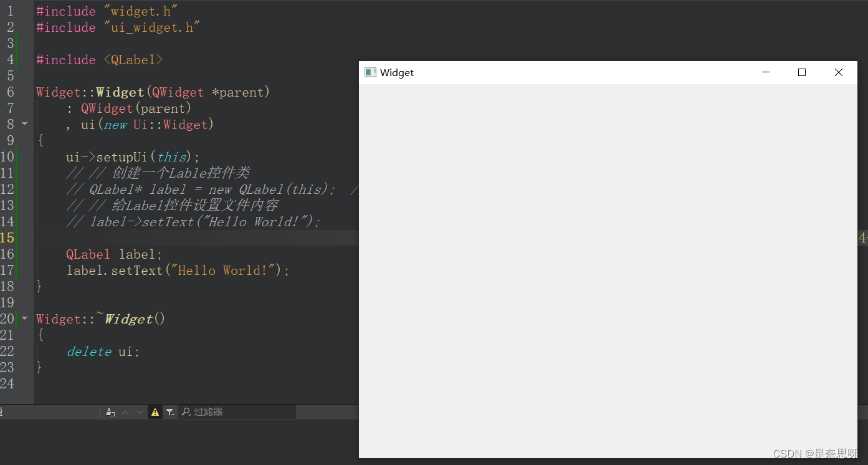Click the ": QWidget(parent)" initializer line
The height and width of the screenshot is (465, 868).
[x=129, y=108]
